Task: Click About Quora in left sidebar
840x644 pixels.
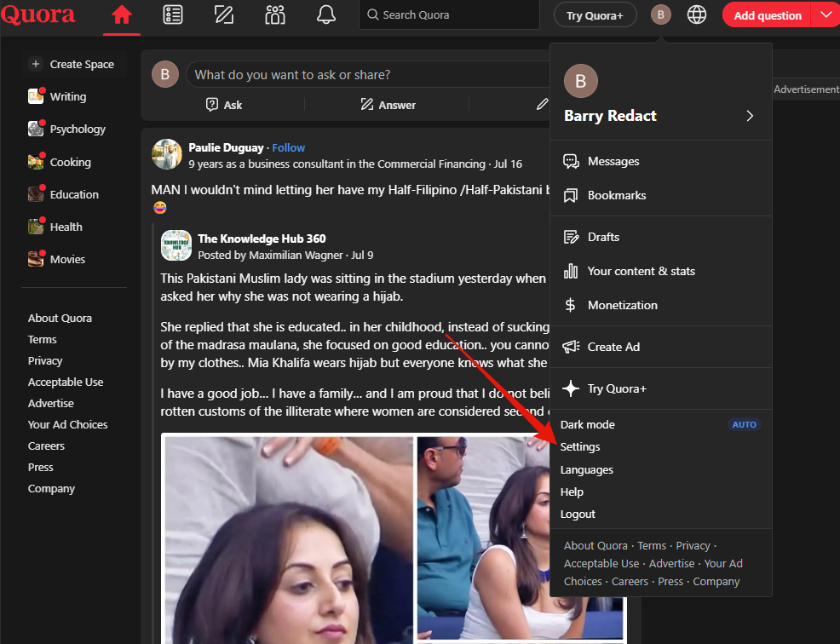Action: (60, 319)
